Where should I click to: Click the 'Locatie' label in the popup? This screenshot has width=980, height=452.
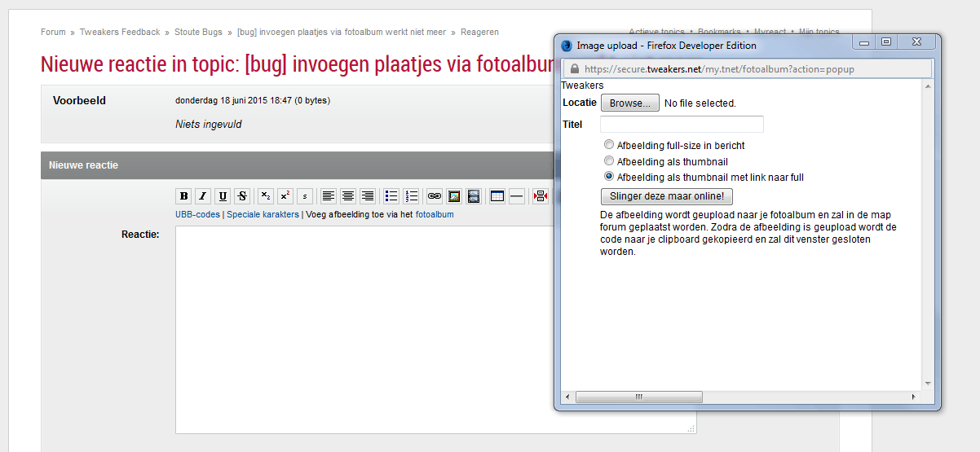point(580,103)
